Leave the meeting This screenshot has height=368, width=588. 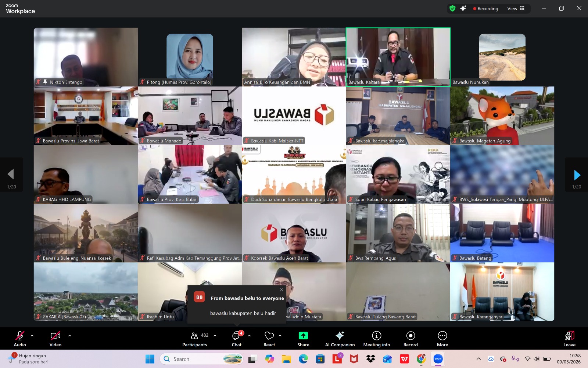pos(569,339)
